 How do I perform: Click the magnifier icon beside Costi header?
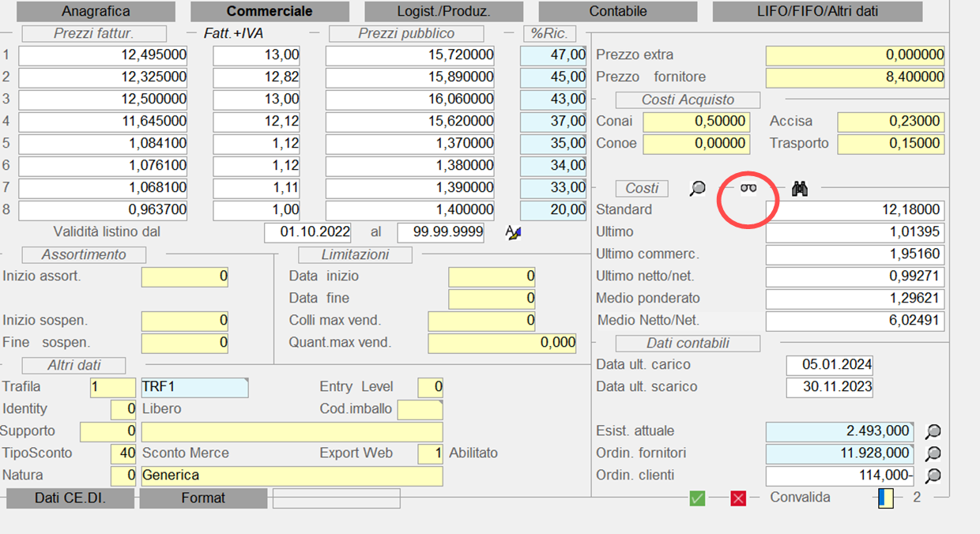(x=698, y=188)
